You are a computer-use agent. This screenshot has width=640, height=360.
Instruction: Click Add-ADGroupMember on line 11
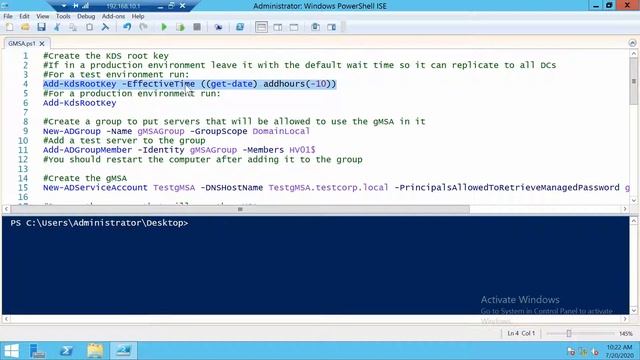(87, 150)
